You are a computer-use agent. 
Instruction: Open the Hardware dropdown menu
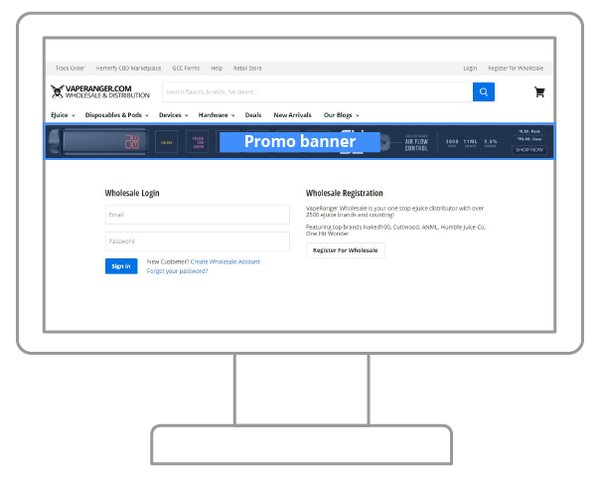[216, 115]
